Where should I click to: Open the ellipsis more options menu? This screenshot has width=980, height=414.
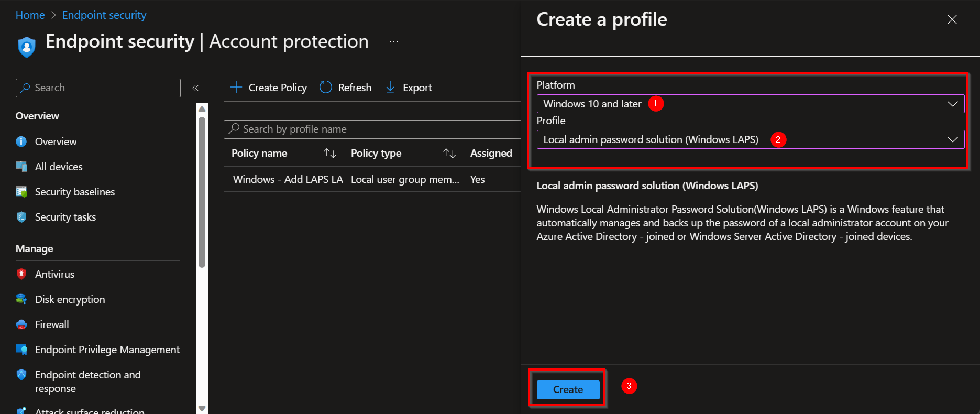394,41
